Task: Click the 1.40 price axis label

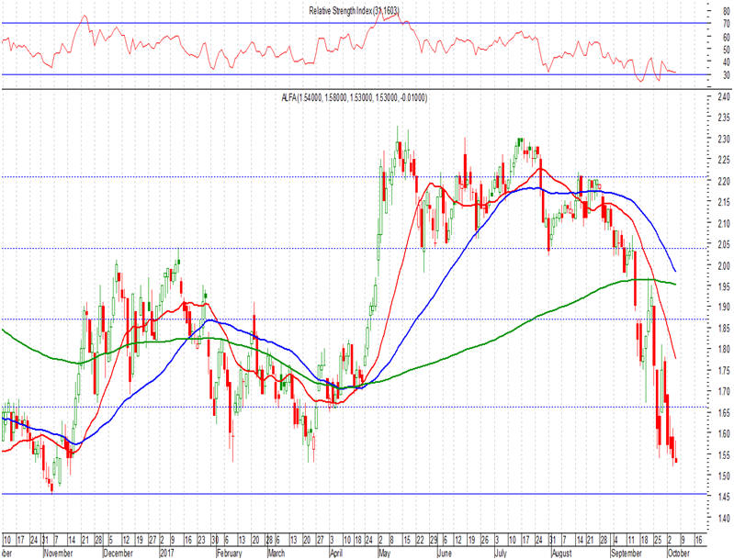Action: point(724,518)
